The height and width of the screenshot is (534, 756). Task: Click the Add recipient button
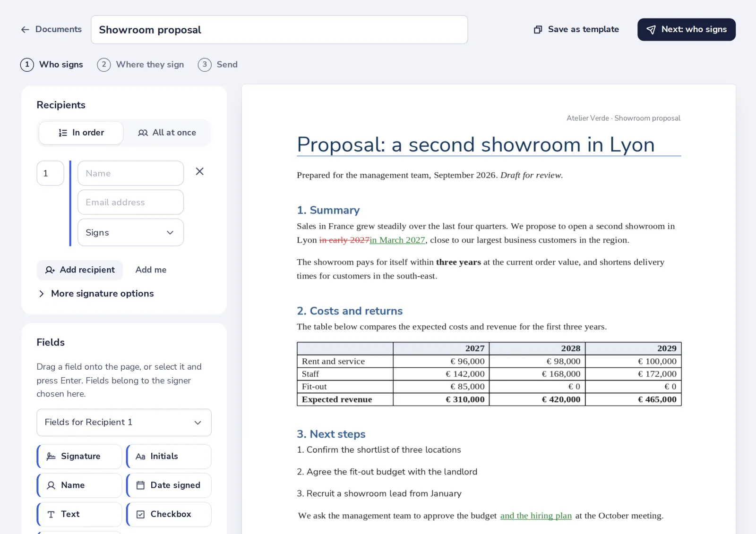80,270
